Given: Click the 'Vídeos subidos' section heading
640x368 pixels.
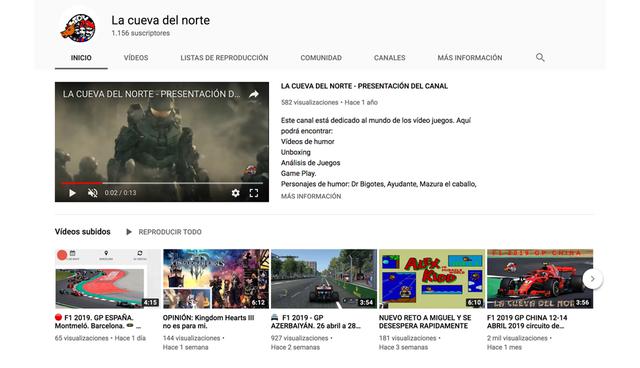Looking at the screenshot, I should (82, 232).
